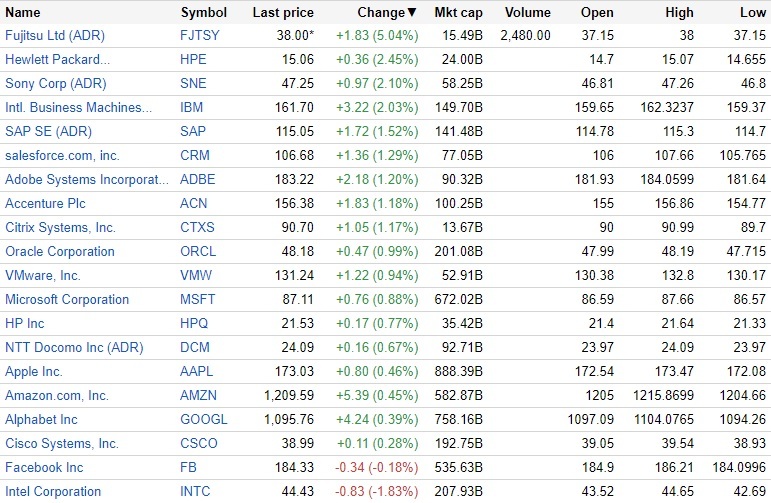Open the Accenture Plc company page
Screen dimensions: 771x503
(47, 203)
